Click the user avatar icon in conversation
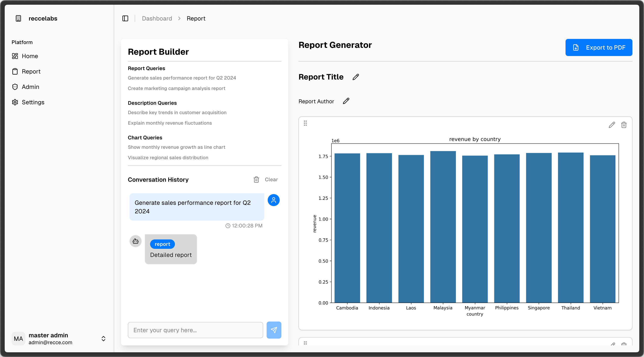Viewport: 644px width, 357px height. 273,200
